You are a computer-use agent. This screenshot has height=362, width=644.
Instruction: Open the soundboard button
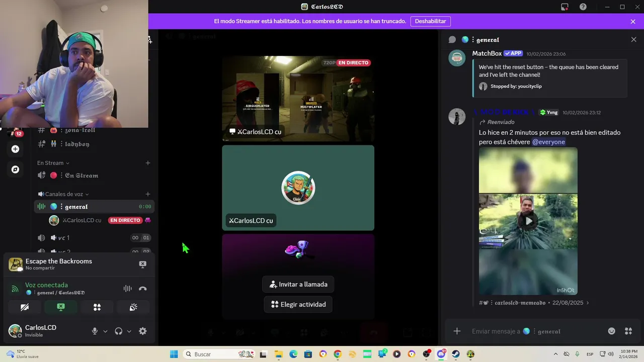pos(133,307)
